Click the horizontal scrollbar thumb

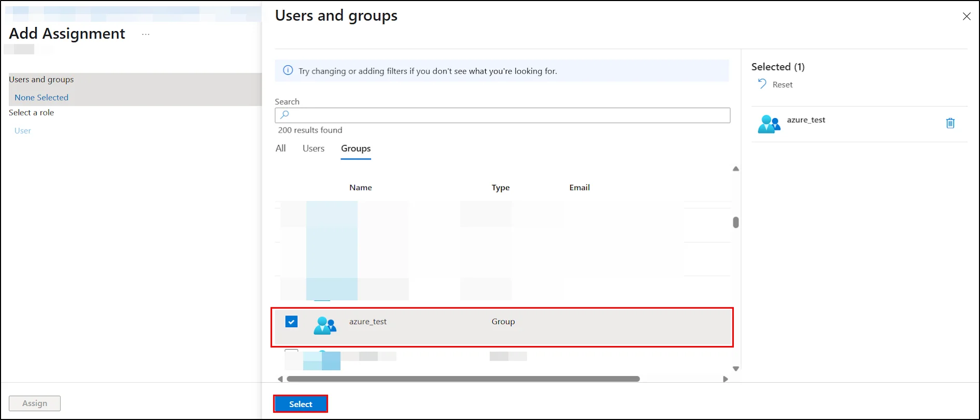[x=463, y=379]
